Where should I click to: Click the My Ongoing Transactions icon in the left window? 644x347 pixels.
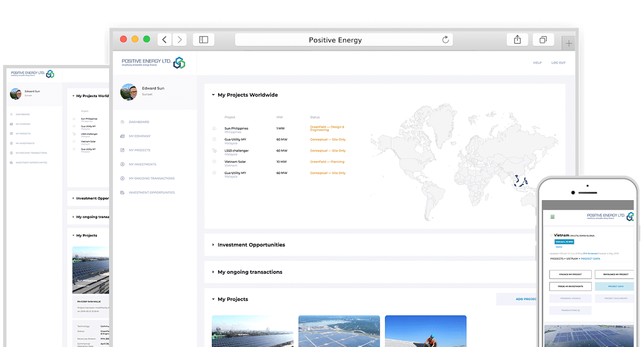(11, 153)
